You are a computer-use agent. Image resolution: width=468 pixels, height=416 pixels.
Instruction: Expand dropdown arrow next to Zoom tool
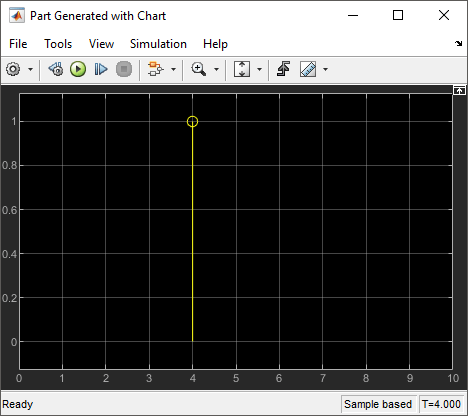[216, 69]
